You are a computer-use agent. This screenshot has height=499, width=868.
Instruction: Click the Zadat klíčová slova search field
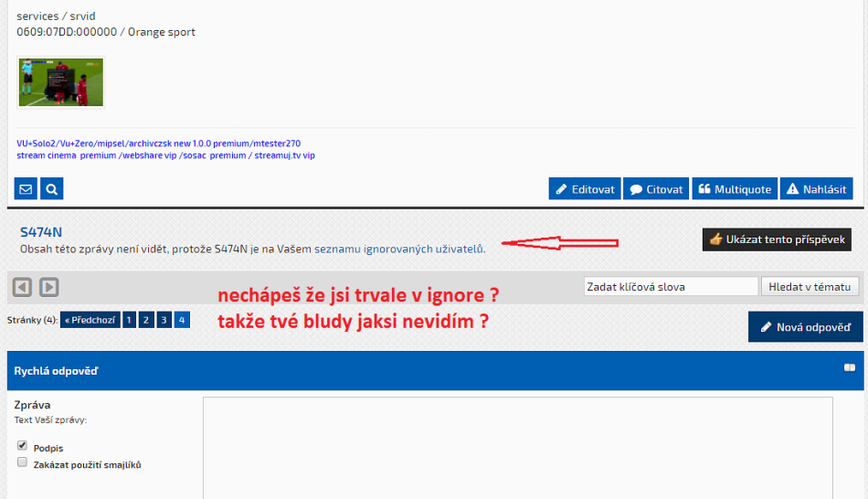coord(671,286)
